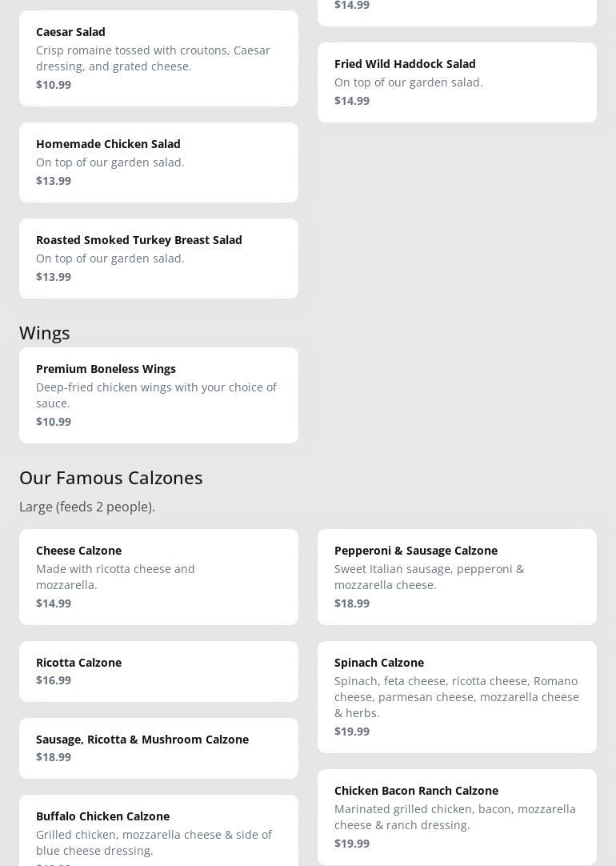Open the Chicken Bacon Ranch Calzone
616x866 pixels.
(x=457, y=816)
